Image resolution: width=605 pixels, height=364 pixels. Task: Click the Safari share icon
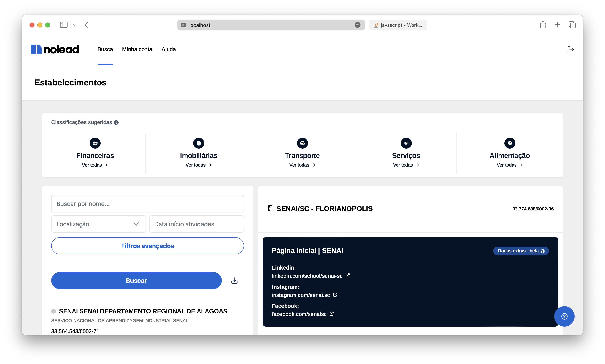pyautogui.click(x=543, y=25)
